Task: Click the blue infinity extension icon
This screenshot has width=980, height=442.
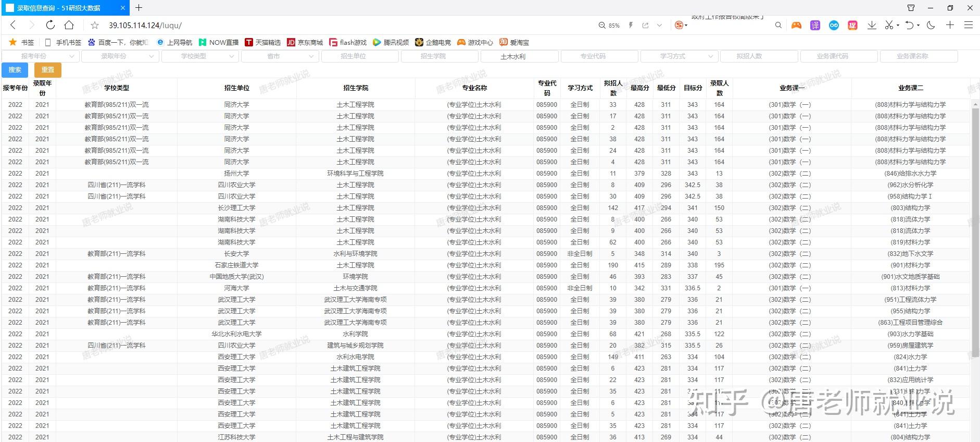Action: coord(834,25)
